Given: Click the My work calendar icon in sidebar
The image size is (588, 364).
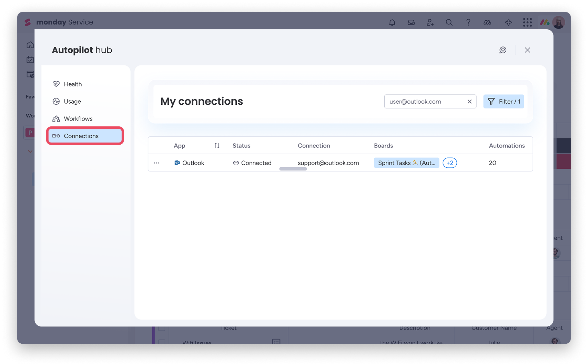Looking at the screenshot, I should [30, 60].
